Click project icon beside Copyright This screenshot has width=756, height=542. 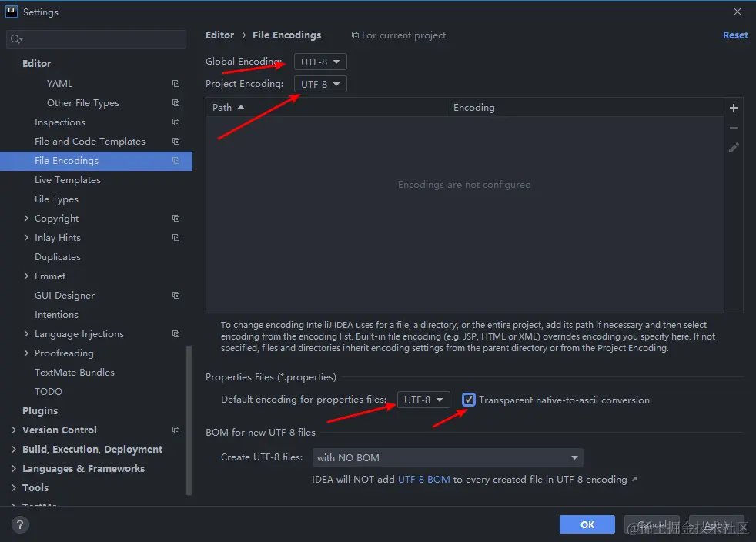[176, 219]
